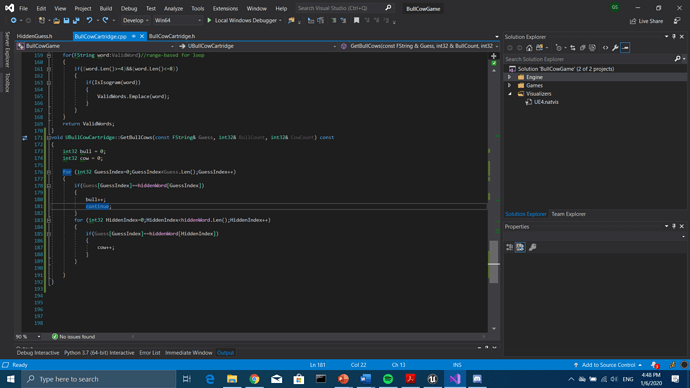Click the Categorized icon in Properties panel
690x388 pixels.
coord(510,247)
